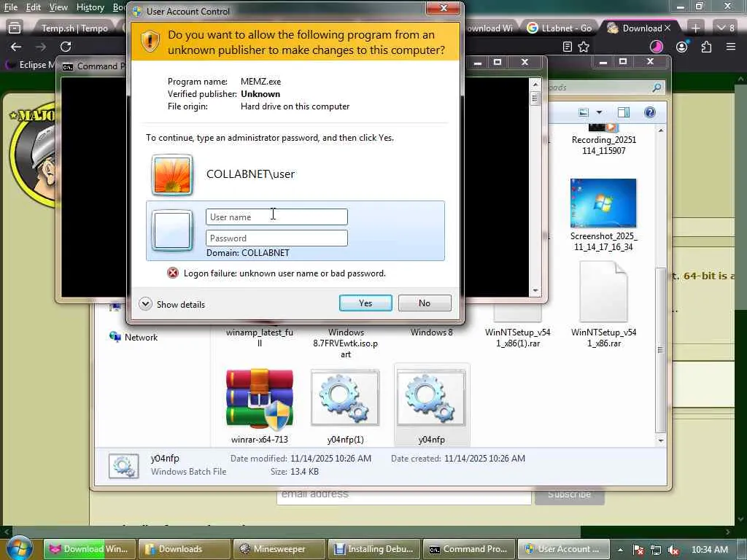Click No in User Account Control dialog
747x560 pixels.
pyautogui.click(x=425, y=303)
